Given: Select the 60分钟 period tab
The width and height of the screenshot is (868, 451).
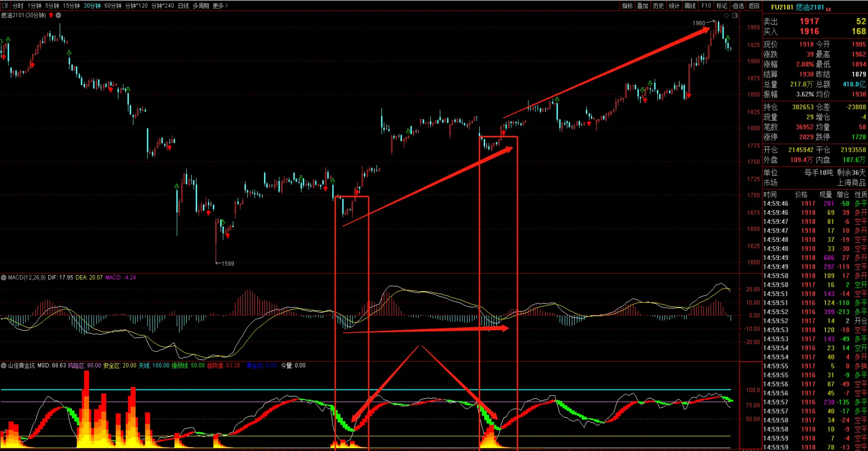Looking at the screenshot, I should 113,6.
